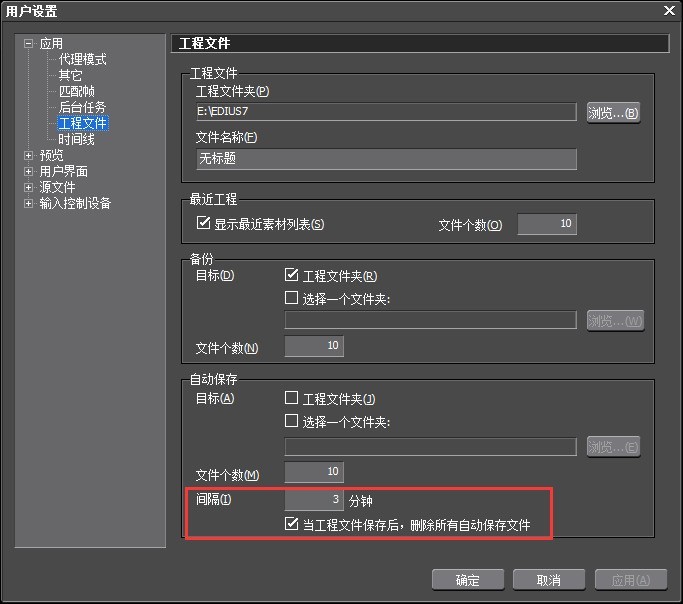Toggle 当工程文件保存后,删除所有自动保存文件 checkbox
Viewport: 683px width, 604px height.
point(291,523)
